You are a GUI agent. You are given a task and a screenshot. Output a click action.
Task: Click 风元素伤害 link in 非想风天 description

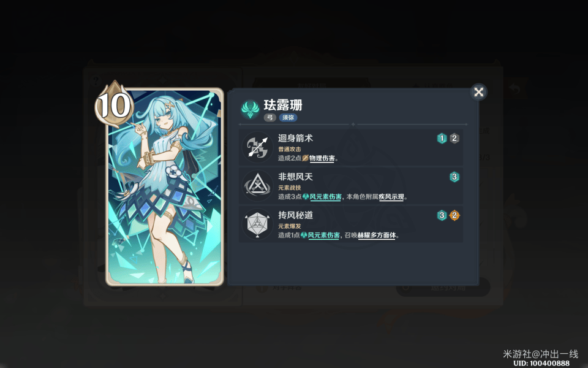point(325,197)
